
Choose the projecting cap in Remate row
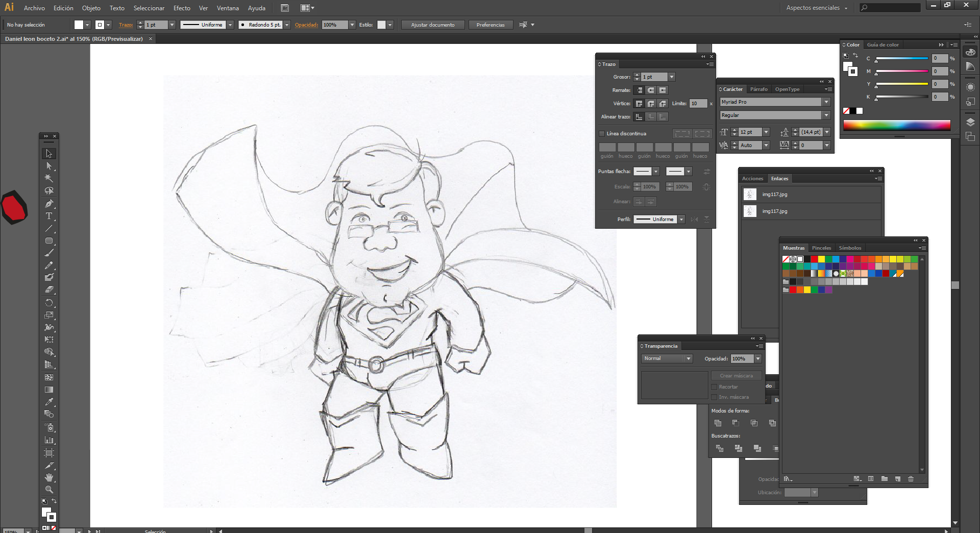(x=663, y=90)
